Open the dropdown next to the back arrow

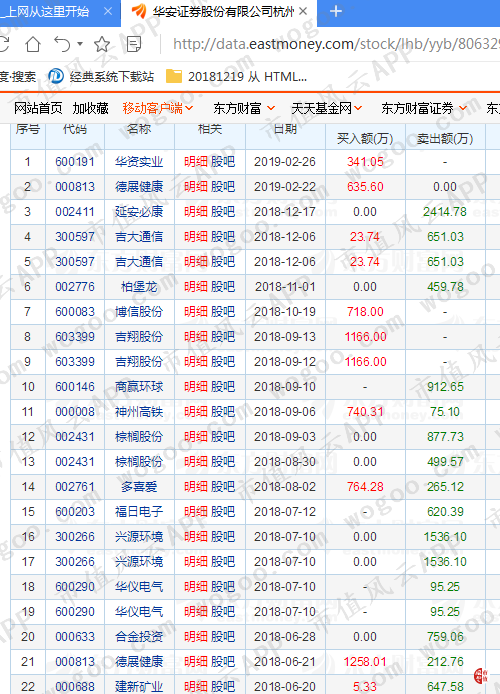click(x=80, y=44)
